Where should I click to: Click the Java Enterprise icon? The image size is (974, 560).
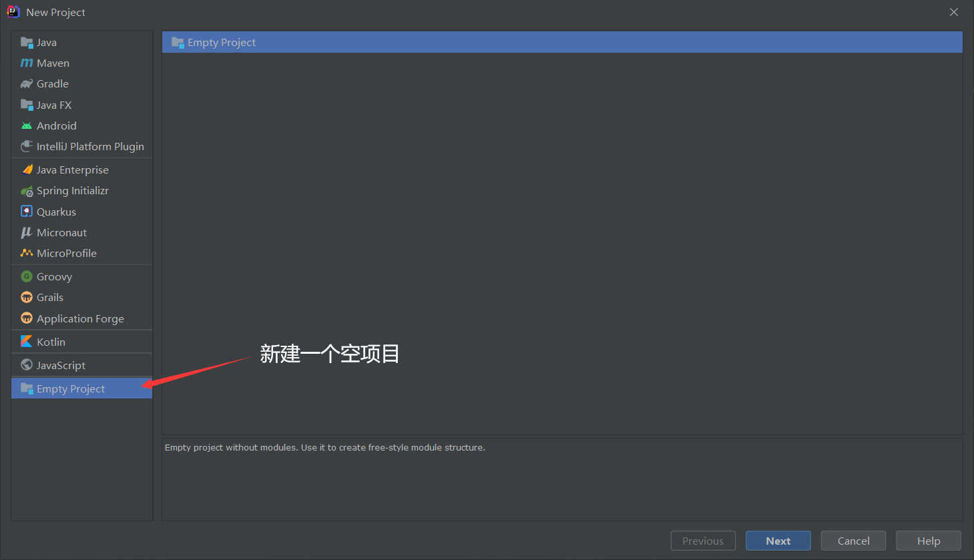click(x=27, y=170)
